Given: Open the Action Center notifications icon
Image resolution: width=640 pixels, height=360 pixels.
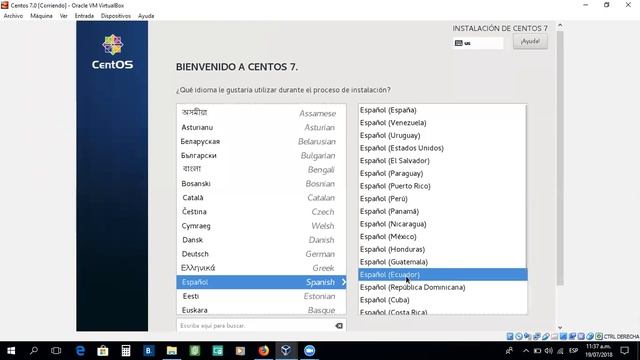Looking at the screenshot, I should [624, 351].
